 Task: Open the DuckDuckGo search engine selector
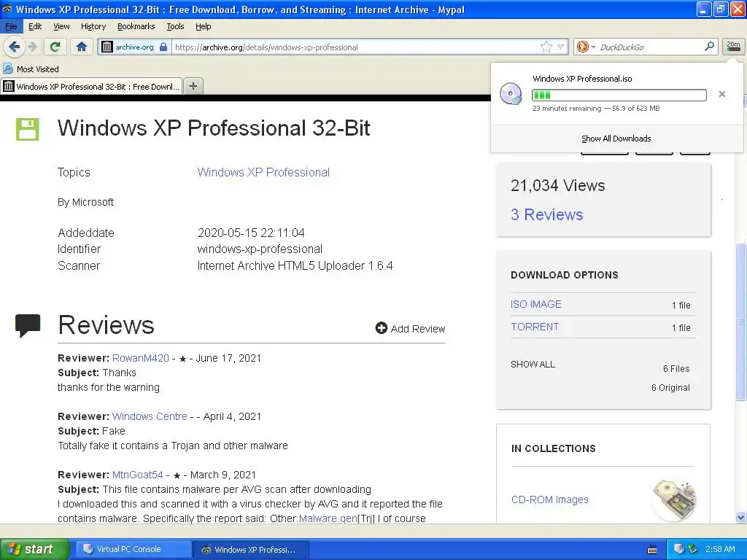click(586, 47)
